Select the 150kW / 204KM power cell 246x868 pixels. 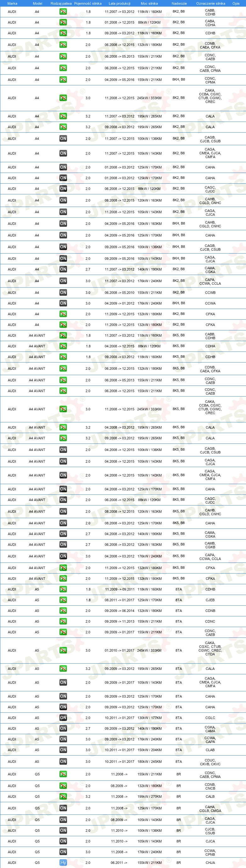click(x=149, y=750)
